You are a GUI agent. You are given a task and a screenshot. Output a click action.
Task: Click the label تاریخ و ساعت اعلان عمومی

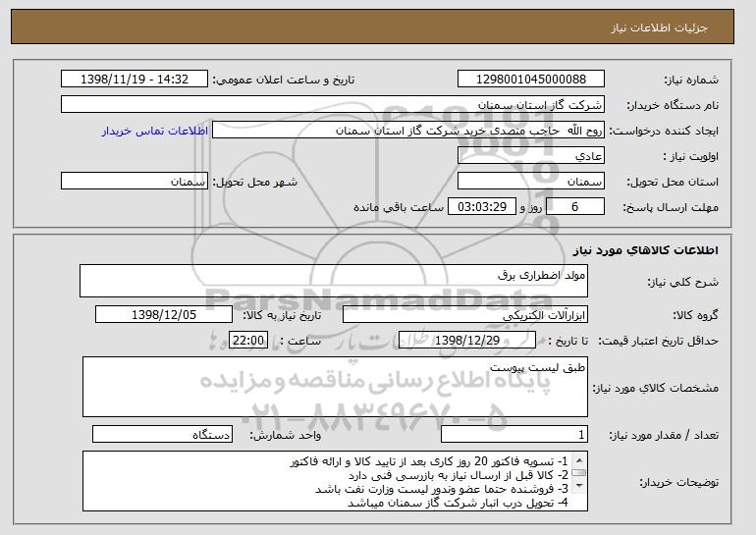click(x=284, y=80)
